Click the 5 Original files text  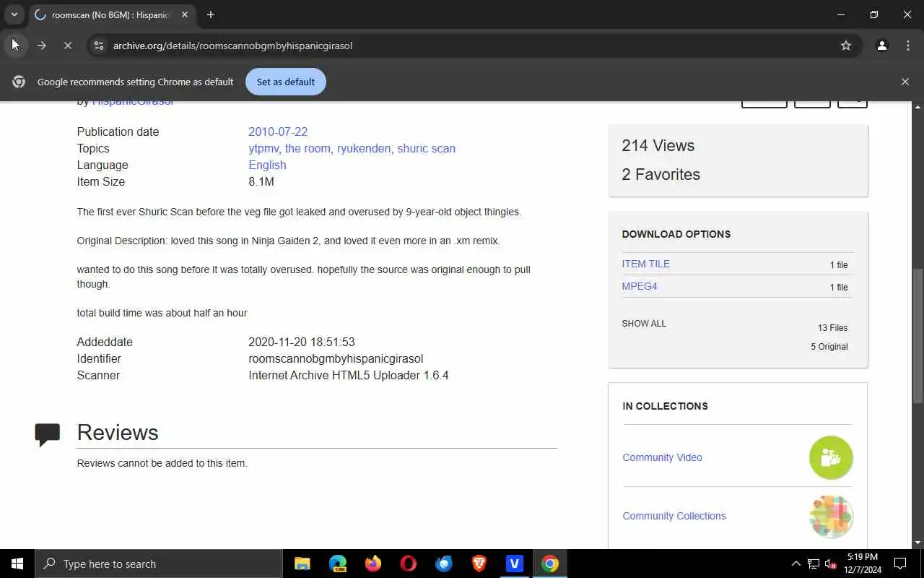[829, 347]
